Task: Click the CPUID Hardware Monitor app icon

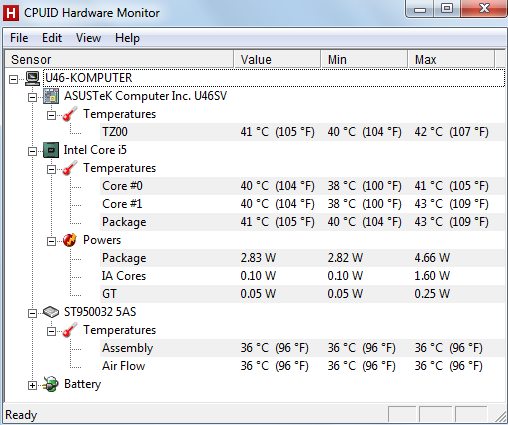Action: click(11, 13)
